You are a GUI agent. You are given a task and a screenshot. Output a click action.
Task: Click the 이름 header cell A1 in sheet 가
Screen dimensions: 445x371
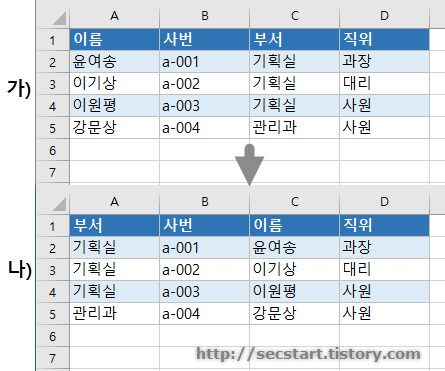coord(114,39)
